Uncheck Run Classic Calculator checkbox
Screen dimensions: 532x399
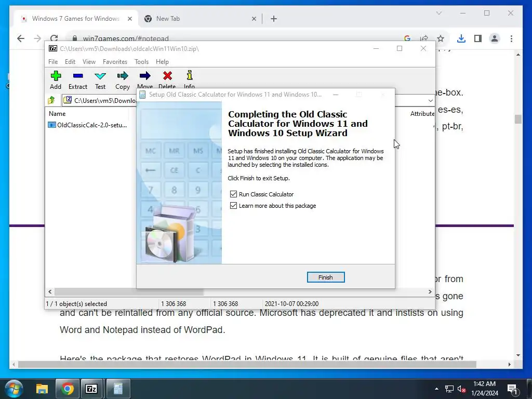click(x=233, y=194)
